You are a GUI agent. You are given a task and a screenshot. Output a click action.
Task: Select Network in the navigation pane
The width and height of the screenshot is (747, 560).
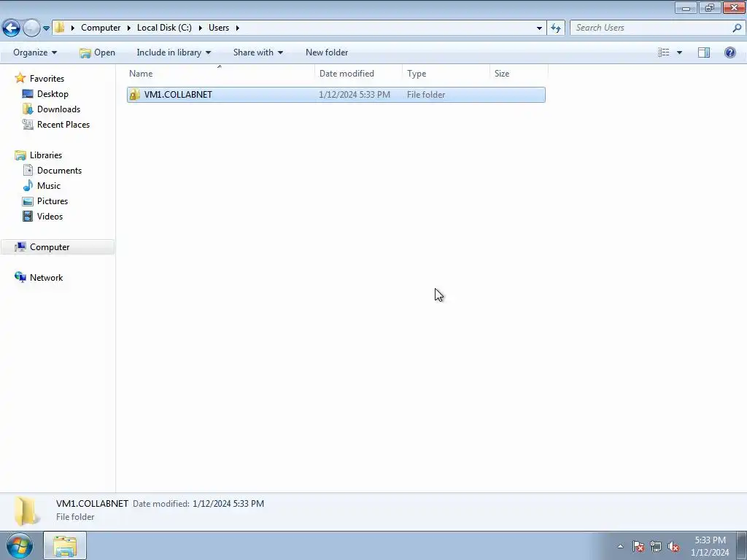pos(46,277)
